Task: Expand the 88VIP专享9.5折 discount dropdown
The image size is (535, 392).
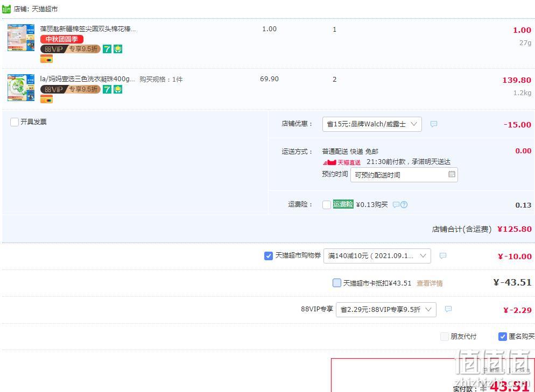Action: click(x=386, y=310)
